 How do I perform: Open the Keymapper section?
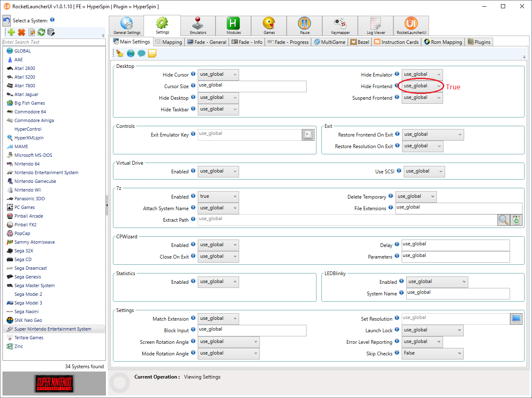pyautogui.click(x=340, y=26)
